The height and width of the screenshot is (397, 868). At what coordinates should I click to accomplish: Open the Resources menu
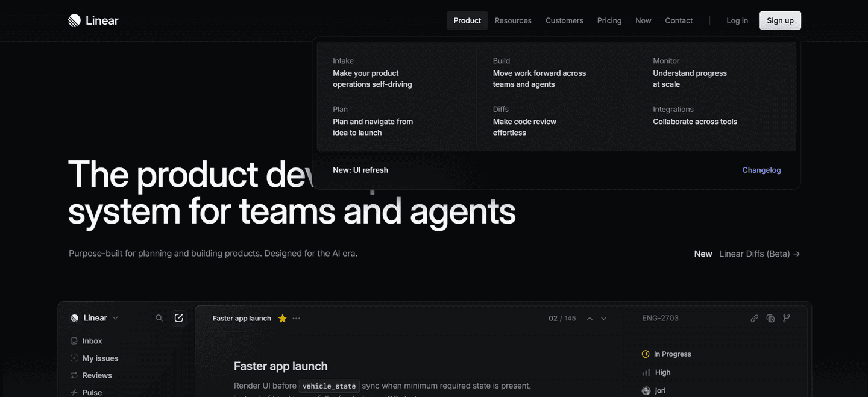(x=513, y=20)
